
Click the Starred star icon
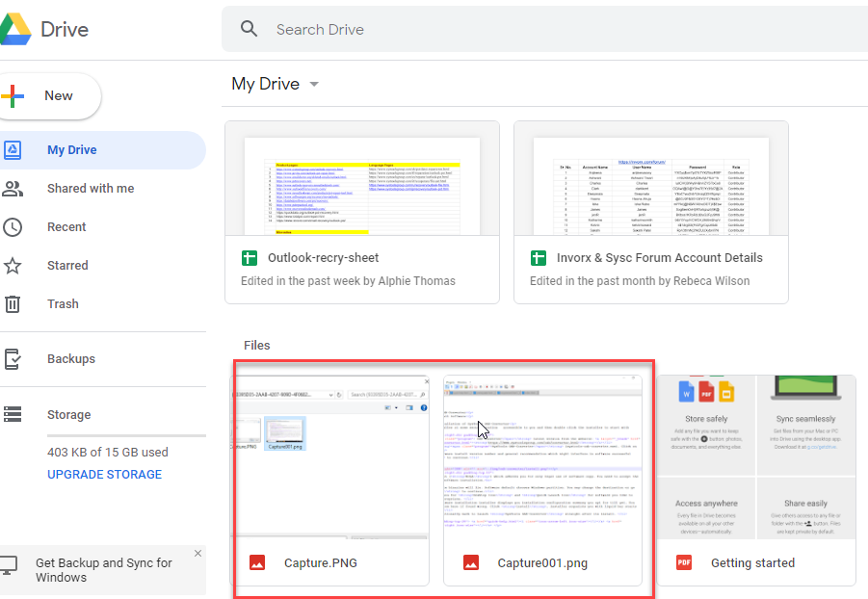coord(13,266)
